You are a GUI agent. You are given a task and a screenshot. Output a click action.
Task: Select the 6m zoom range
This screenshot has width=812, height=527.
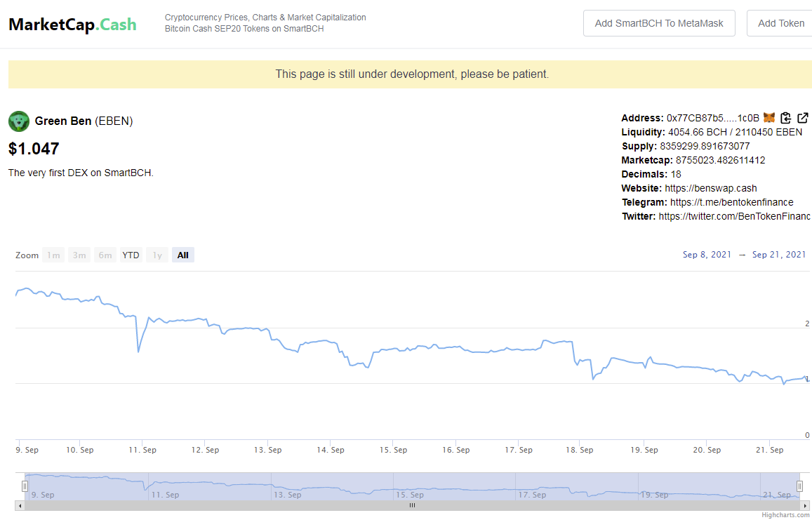point(105,255)
